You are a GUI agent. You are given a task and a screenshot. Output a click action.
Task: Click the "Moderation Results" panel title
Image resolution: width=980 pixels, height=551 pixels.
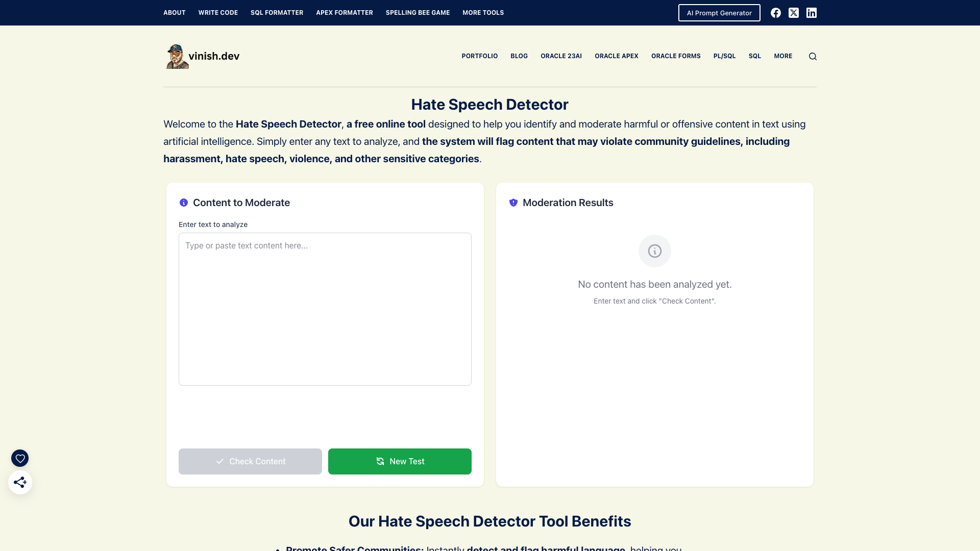tap(568, 203)
